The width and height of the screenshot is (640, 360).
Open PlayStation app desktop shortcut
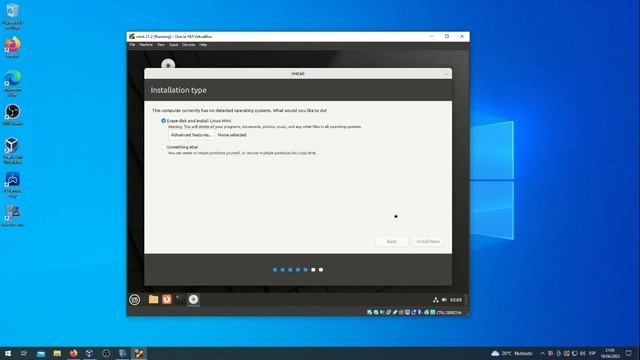coord(12,184)
